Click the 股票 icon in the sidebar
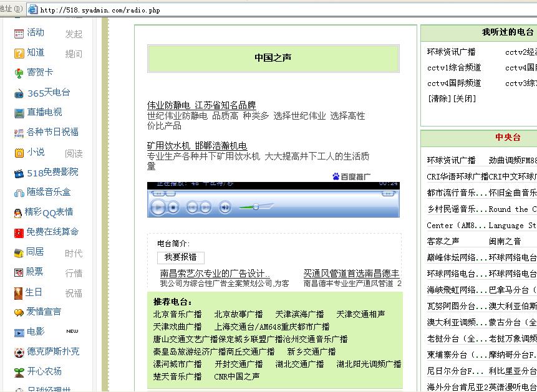This screenshot has height=392, width=537. pos(19,272)
